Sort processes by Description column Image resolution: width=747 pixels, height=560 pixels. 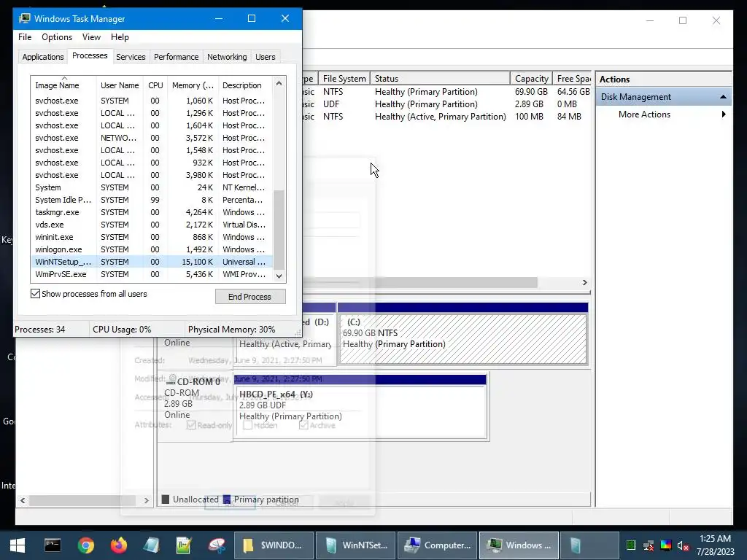pyautogui.click(x=245, y=85)
